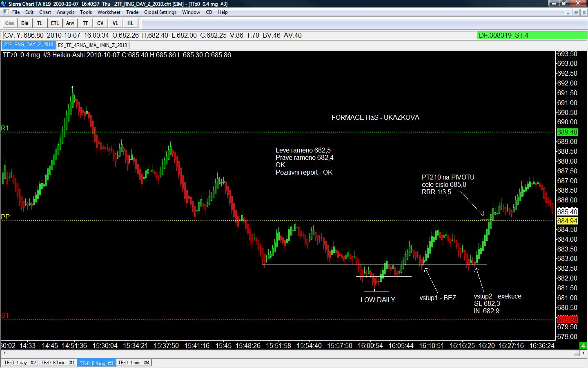Click the red S1 support label
This screenshot has width=588, height=368.
click(5, 315)
